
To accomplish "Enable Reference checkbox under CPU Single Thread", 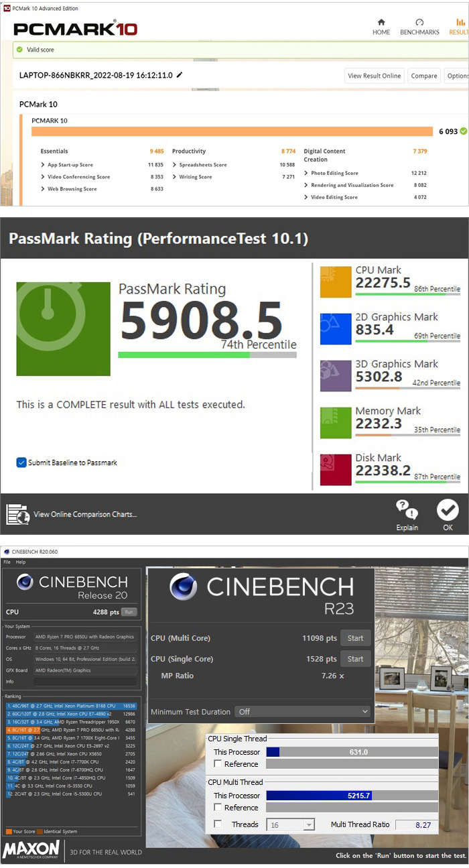I will (218, 763).
